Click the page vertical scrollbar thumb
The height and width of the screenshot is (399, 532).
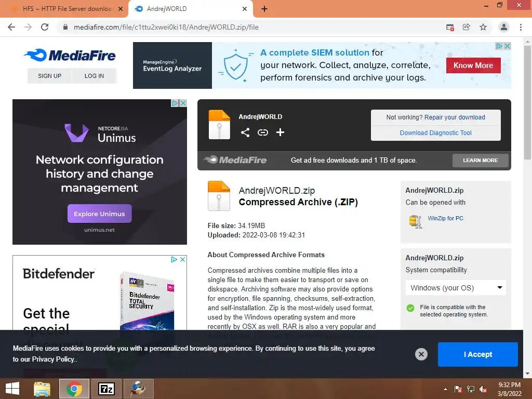(527, 102)
